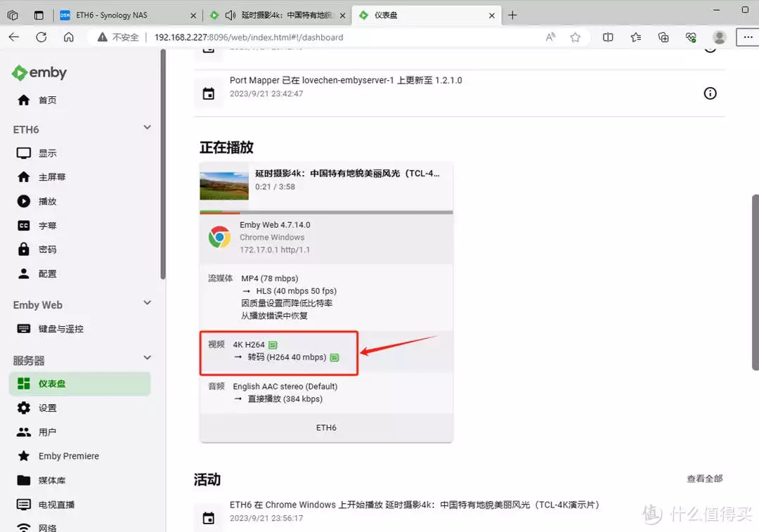Image resolution: width=759 pixels, height=532 pixels.
Task: Open the browser split screen icon
Action: pos(608,37)
